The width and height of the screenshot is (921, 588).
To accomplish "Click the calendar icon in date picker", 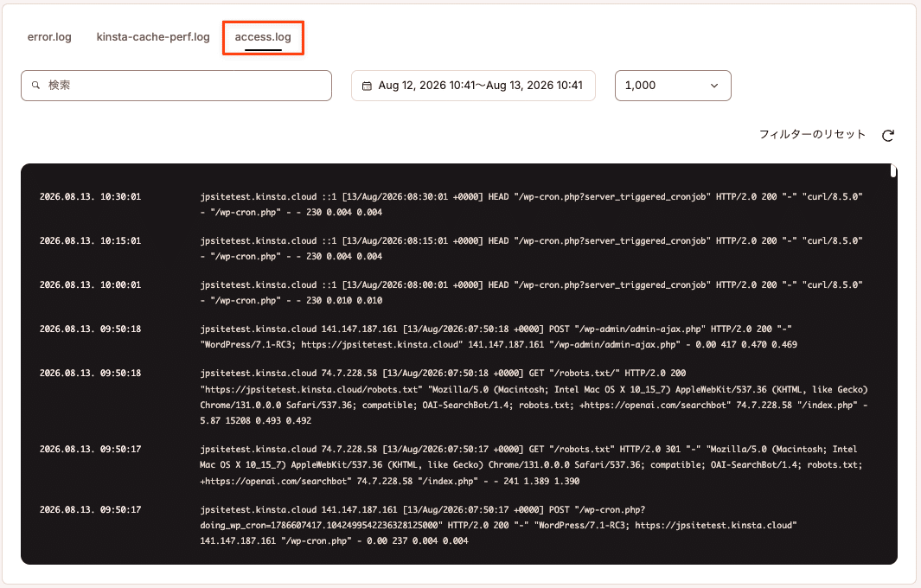I will (x=367, y=86).
